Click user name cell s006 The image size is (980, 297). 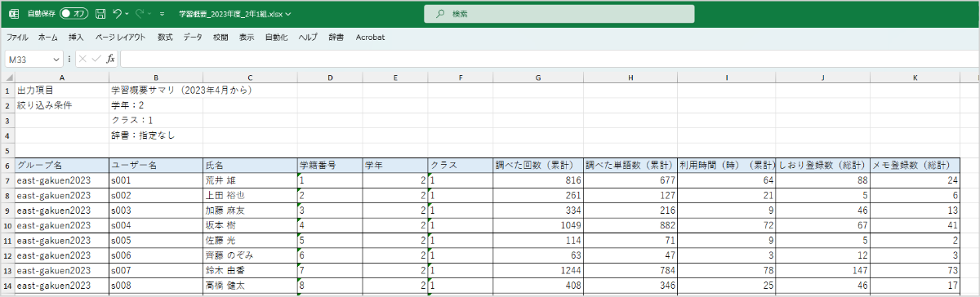click(x=155, y=255)
